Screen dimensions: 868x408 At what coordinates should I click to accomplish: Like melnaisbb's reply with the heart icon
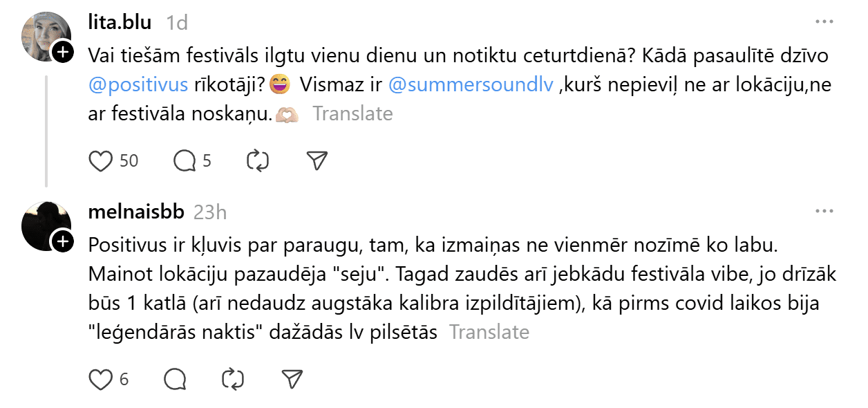pyautogui.click(x=101, y=379)
